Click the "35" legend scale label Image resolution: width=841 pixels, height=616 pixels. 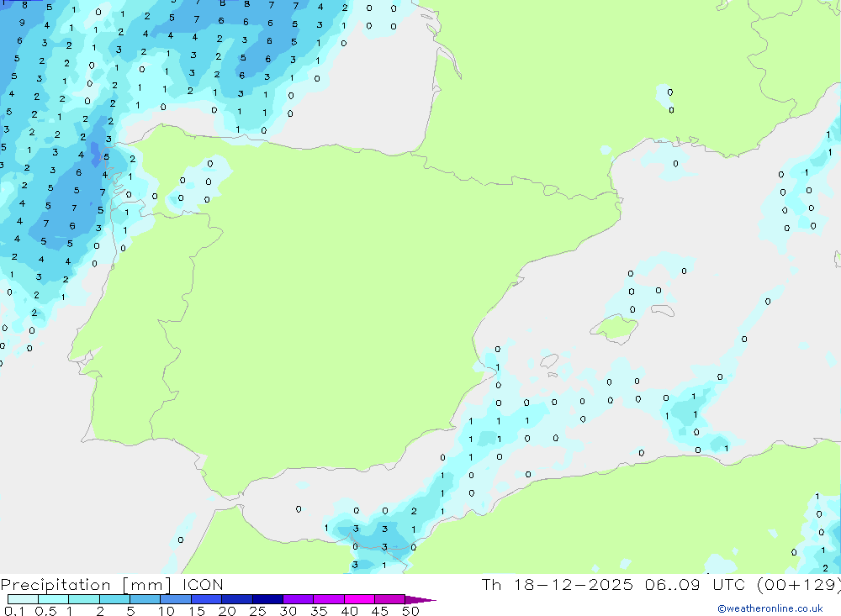319,611
